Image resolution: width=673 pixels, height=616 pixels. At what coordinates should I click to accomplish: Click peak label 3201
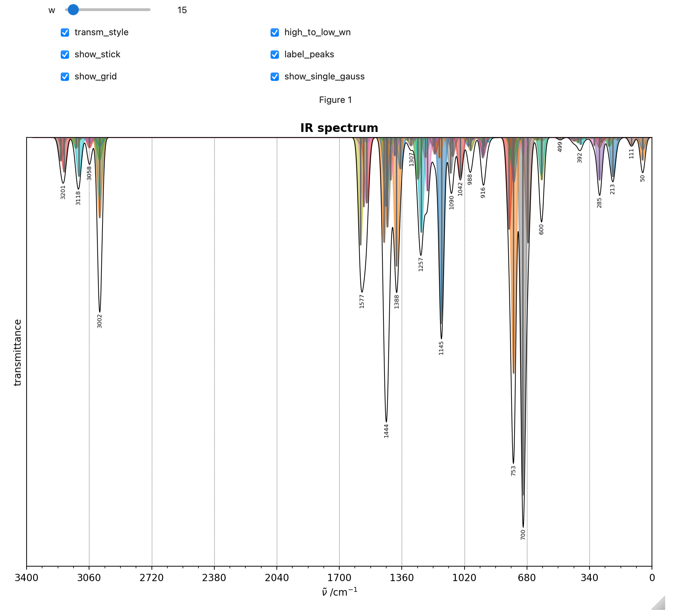[63, 192]
